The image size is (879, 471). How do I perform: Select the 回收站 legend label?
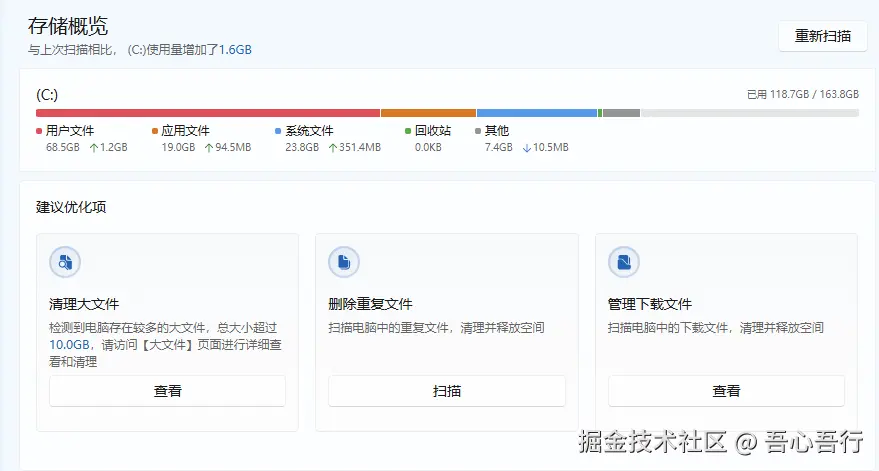(x=432, y=131)
